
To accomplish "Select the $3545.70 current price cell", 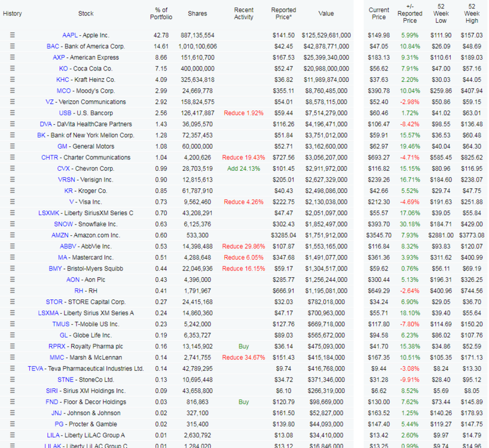I will (378, 235).
